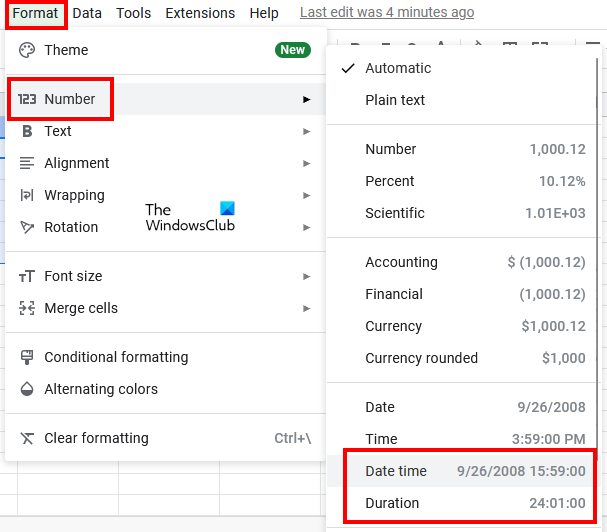Click the Merge cells icon
The image size is (607, 532).
point(27,308)
